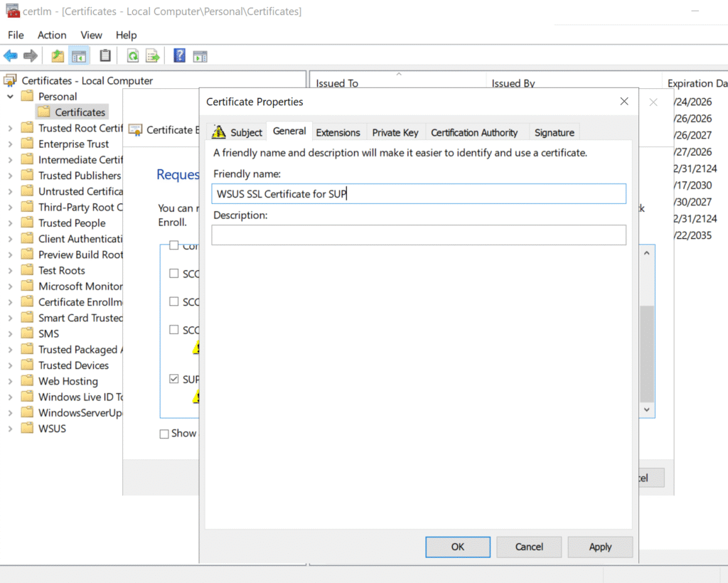Click the Up one level folder icon
The image size is (728, 583).
tap(58, 56)
